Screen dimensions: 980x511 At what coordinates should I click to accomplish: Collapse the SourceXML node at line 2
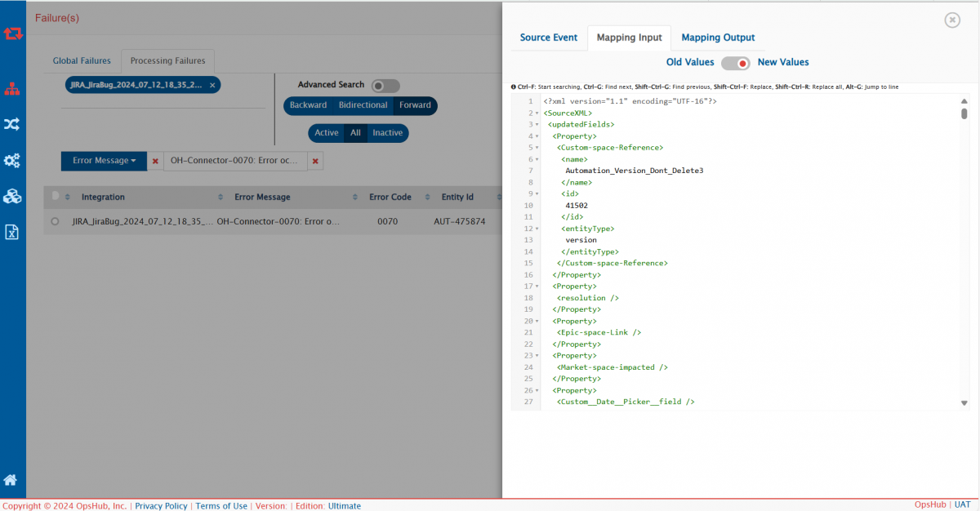537,113
